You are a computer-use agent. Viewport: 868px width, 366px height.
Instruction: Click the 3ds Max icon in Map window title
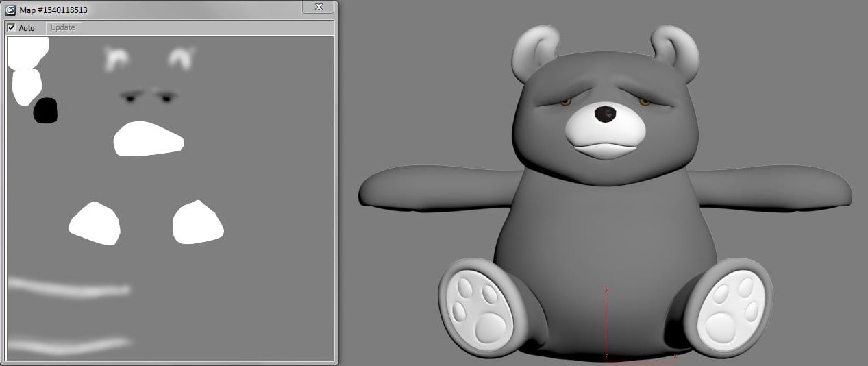click(11, 10)
